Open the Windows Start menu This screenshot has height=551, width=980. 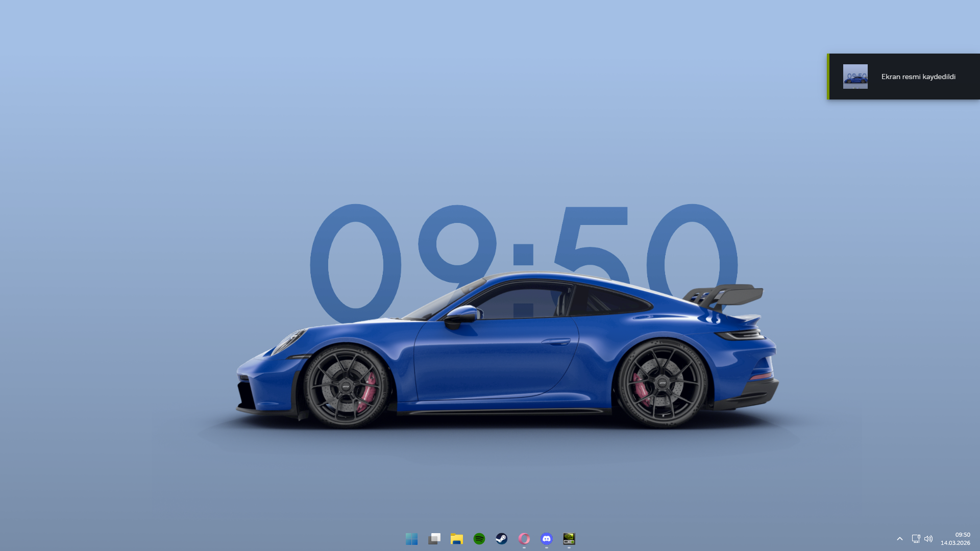coord(411,539)
